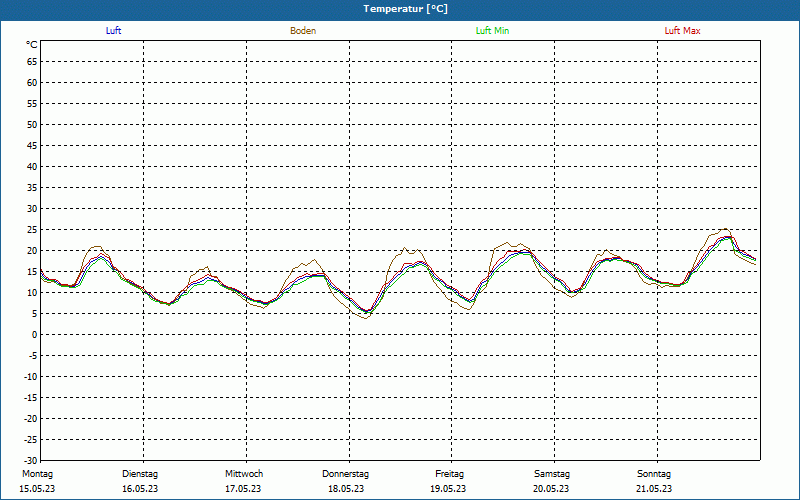The height and width of the screenshot is (500, 800).
Task: Click the -30 value on temperature axis
Action: click(x=31, y=460)
